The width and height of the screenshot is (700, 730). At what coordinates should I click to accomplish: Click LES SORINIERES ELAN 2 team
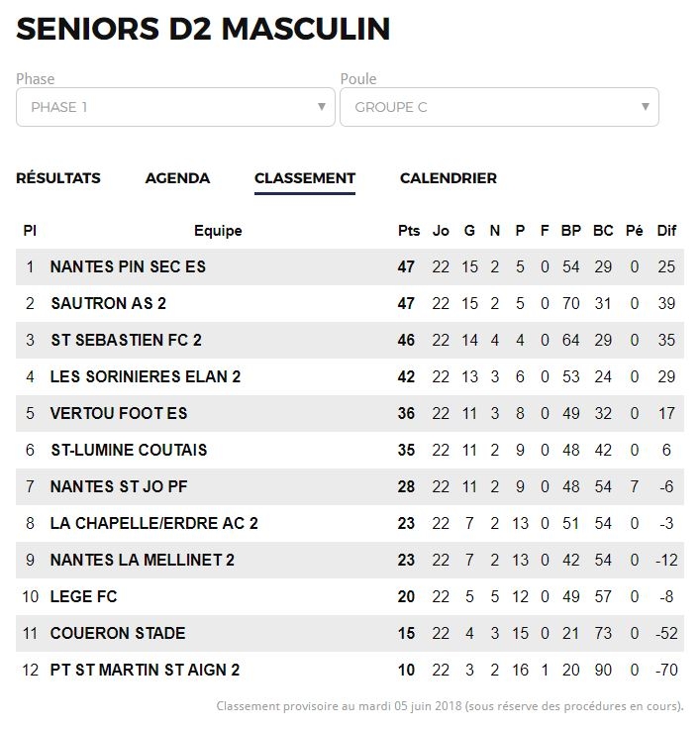[146, 376]
